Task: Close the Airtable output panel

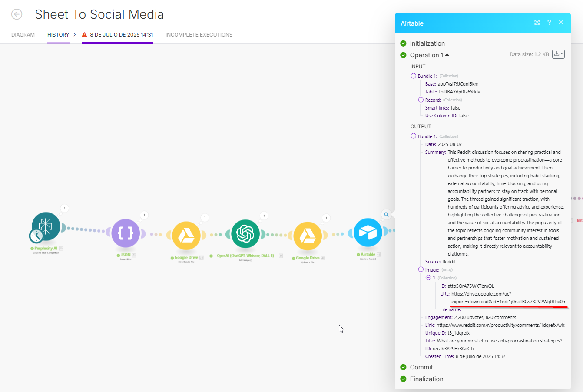Action: coord(561,23)
